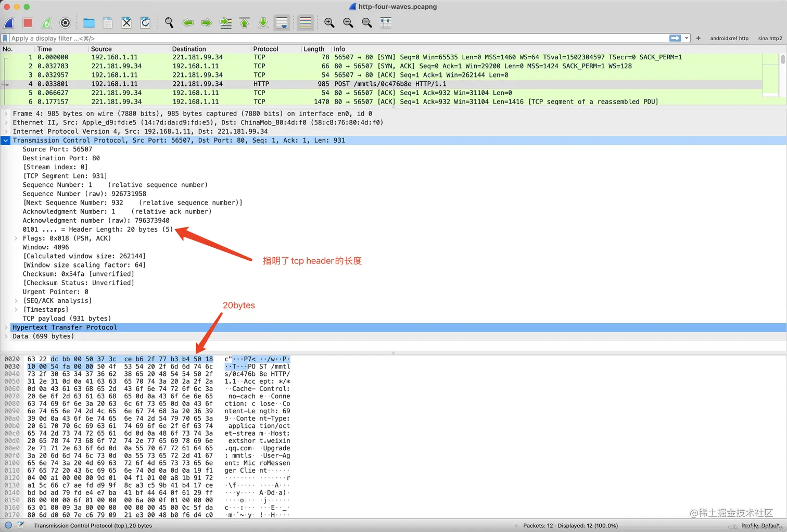Select Sequence Number (raw): 926731958 field
Viewport: 787px width, 532px height.
pos(84,194)
